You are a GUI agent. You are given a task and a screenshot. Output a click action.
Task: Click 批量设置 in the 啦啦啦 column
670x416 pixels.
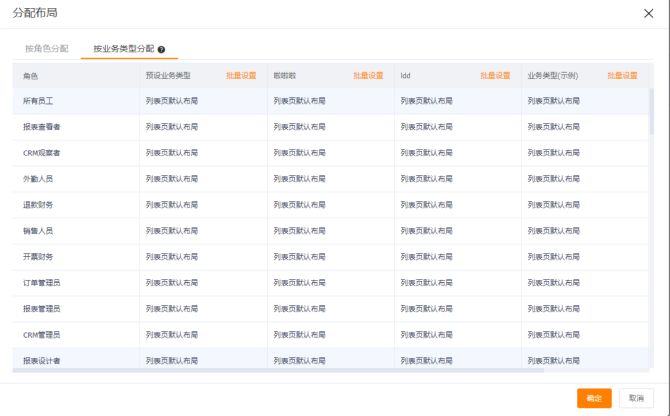coord(368,75)
